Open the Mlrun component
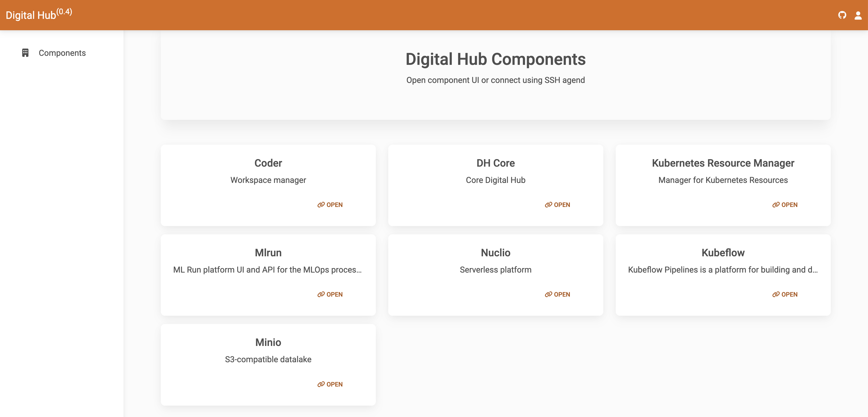The width and height of the screenshot is (868, 417). coord(330,294)
